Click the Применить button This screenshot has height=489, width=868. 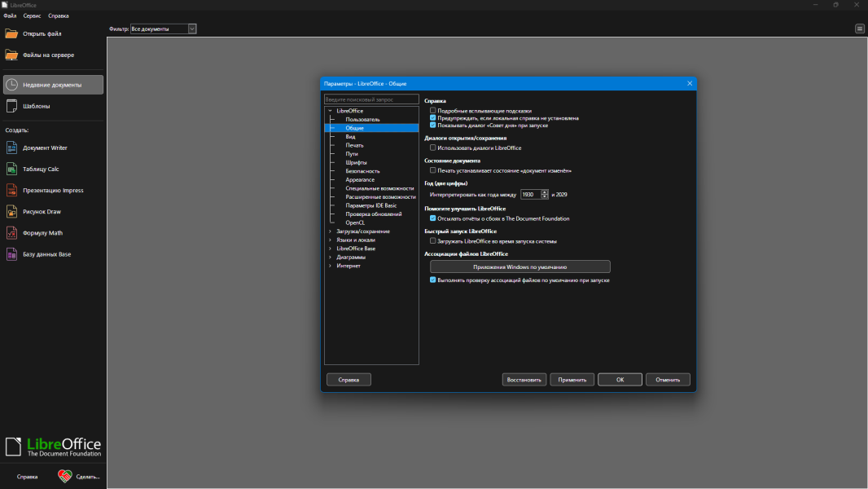point(572,380)
